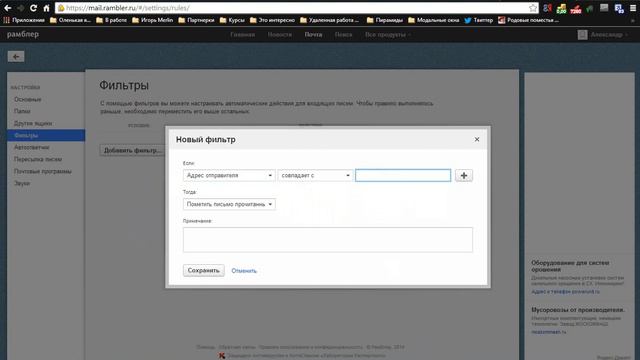This screenshot has height=360, width=640.
Task: Go to Новости in the top navigation
Action: pos(280,35)
